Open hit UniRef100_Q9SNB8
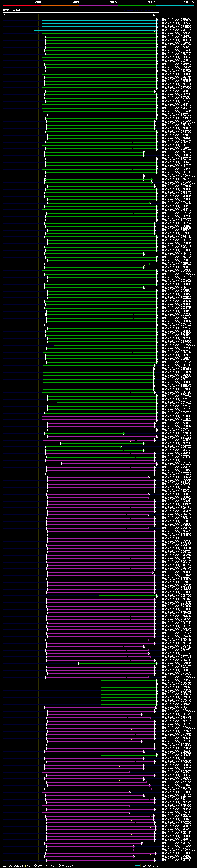 177,26
